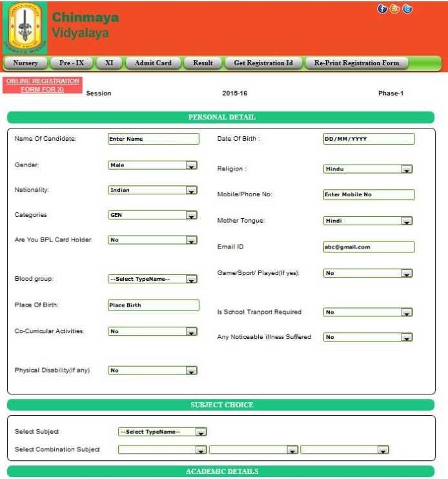
Task: Open Get Registration Id menu item
Action: tap(263, 63)
